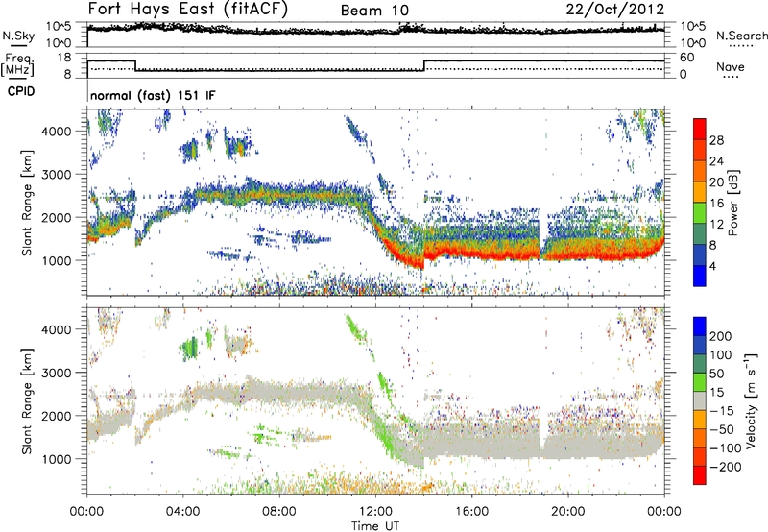Click the green swatch on the velocity color bar
This screenshot has width=768, height=532.
(x=700, y=382)
